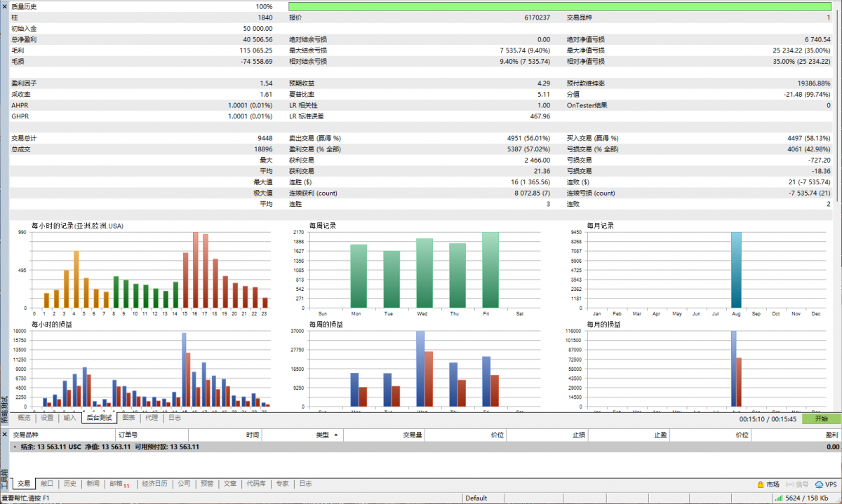Click the Default profile in status bar
The width and height of the screenshot is (842, 504).
click(x=476, y=498)
